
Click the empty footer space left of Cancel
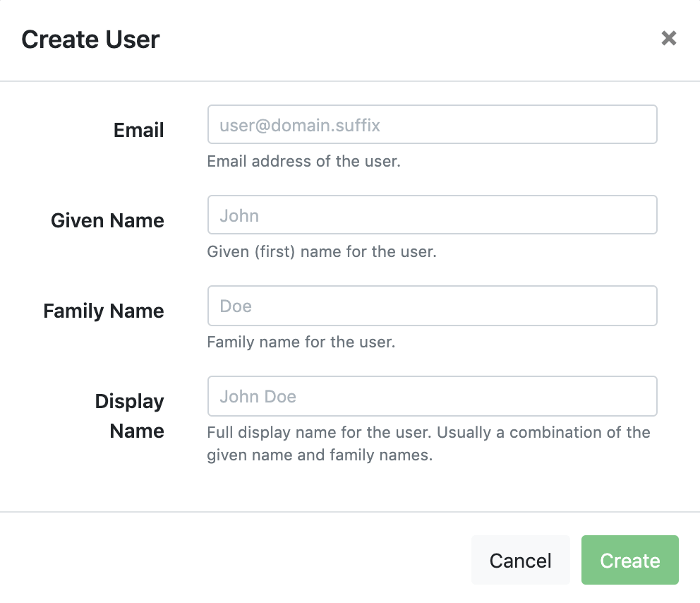click(x=232, y=560)
